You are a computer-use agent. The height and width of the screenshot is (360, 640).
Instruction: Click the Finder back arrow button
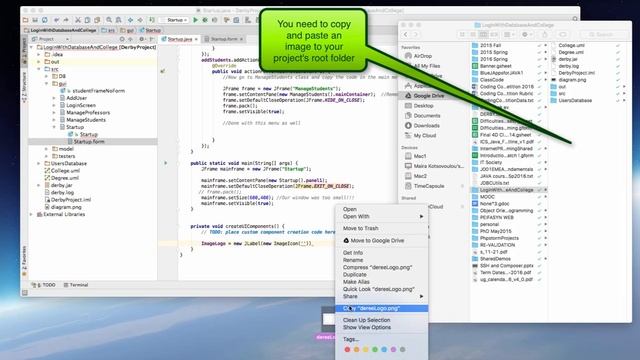tap(406, 35)
